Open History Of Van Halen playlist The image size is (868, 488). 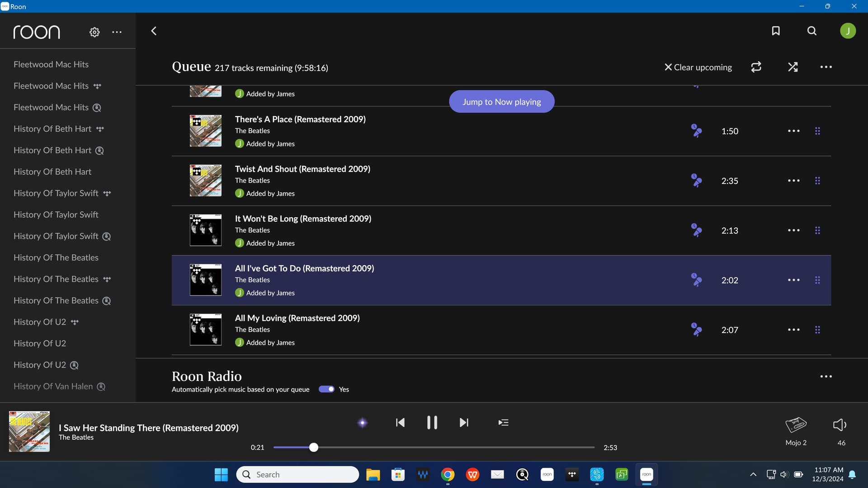[x=59, y=386]
